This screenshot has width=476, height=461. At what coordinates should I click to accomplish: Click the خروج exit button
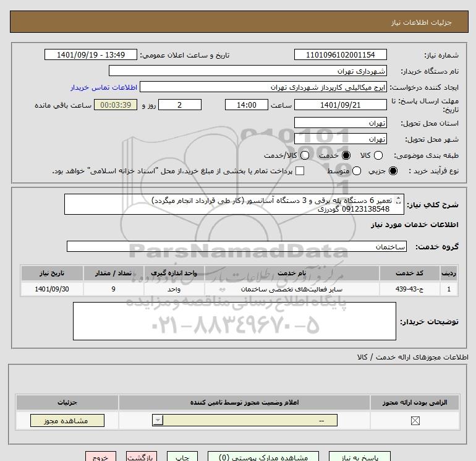coord(101,457)
